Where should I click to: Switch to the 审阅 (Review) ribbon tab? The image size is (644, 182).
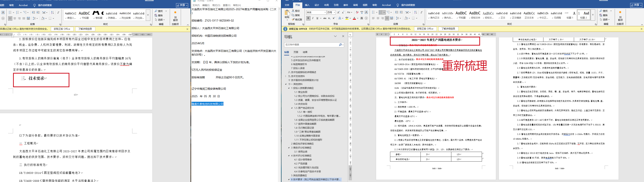point(355,5)
